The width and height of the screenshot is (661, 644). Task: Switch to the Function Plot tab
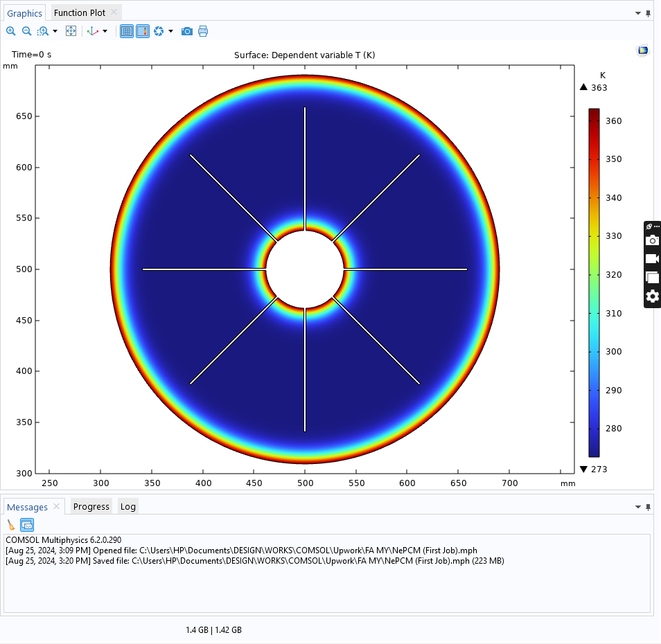[80, 12]
